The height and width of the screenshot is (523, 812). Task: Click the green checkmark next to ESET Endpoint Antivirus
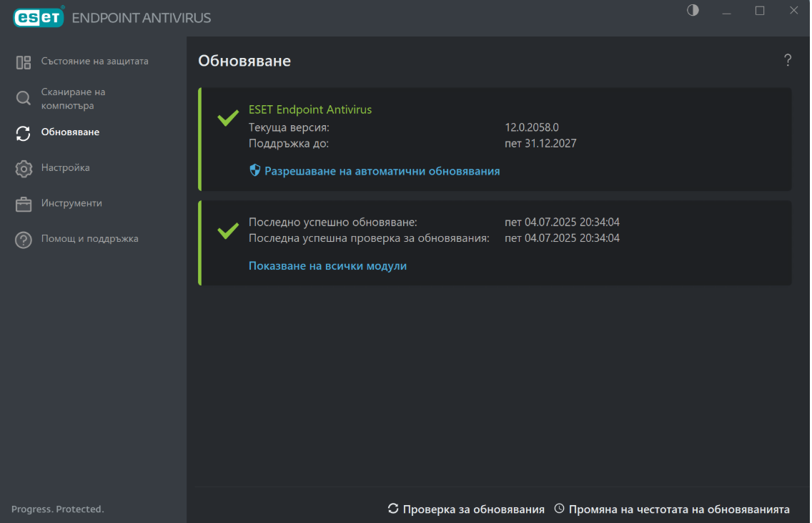[228, 118]
